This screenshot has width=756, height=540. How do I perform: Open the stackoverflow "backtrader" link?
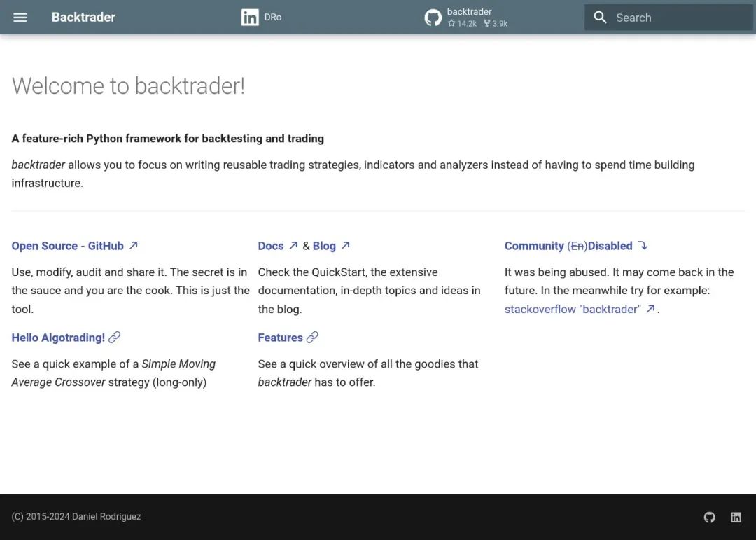[x=573, y=309]
